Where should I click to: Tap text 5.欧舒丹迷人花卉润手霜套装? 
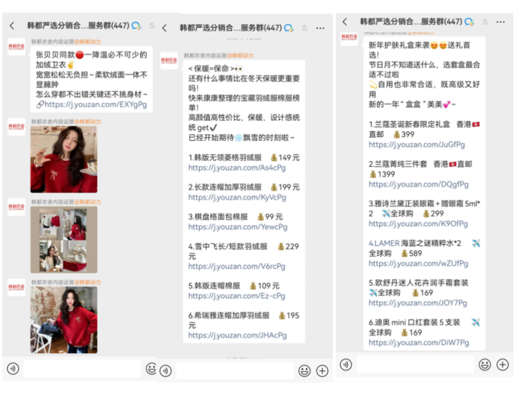coord(418,283)
